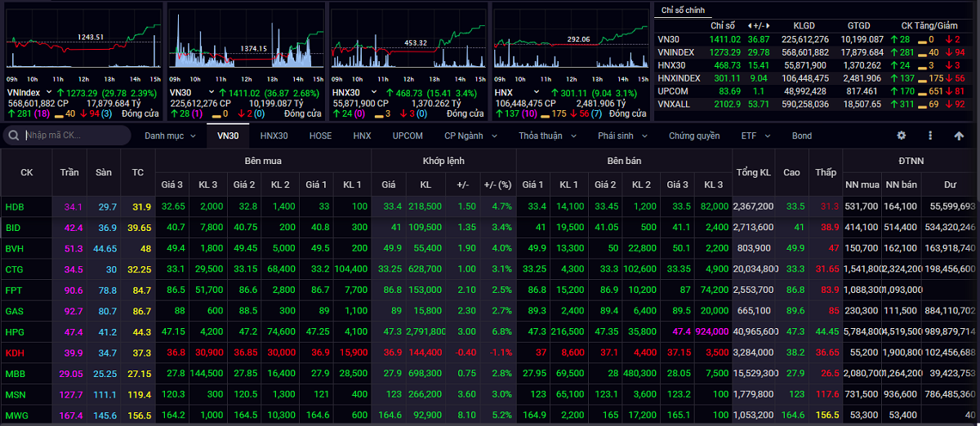The height and width of the screenshot is (426, 980).
Task: Click the HDB stock symbol
Action: [15, 206]
